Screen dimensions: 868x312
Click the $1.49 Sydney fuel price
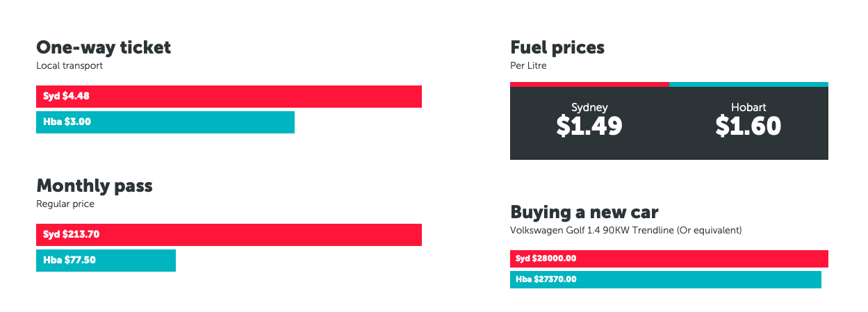coord(589,126)
